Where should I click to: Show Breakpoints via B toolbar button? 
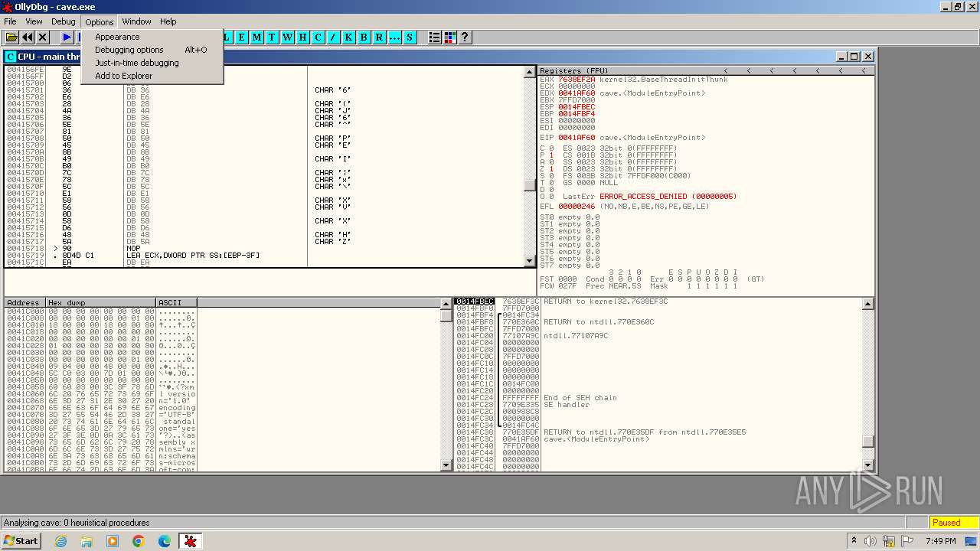tap(364, 37)
